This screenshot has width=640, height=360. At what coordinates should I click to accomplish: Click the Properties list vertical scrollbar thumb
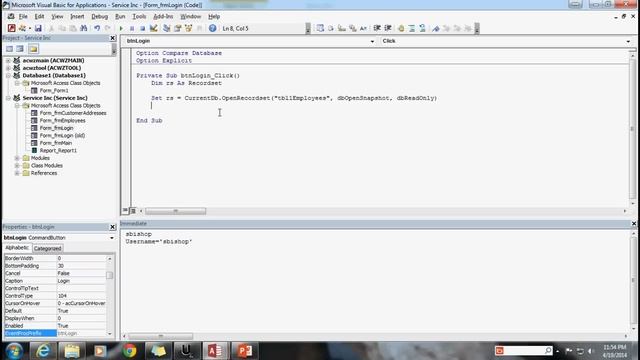[109, 276]
